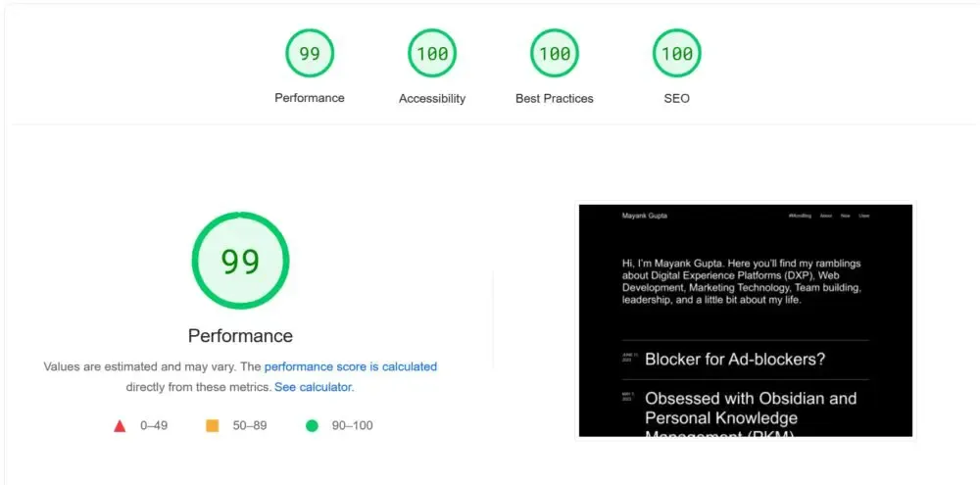Screen dimensions: 980x485
Task: Click the About nav item in screenshot header
Action: tap(825, 216)
